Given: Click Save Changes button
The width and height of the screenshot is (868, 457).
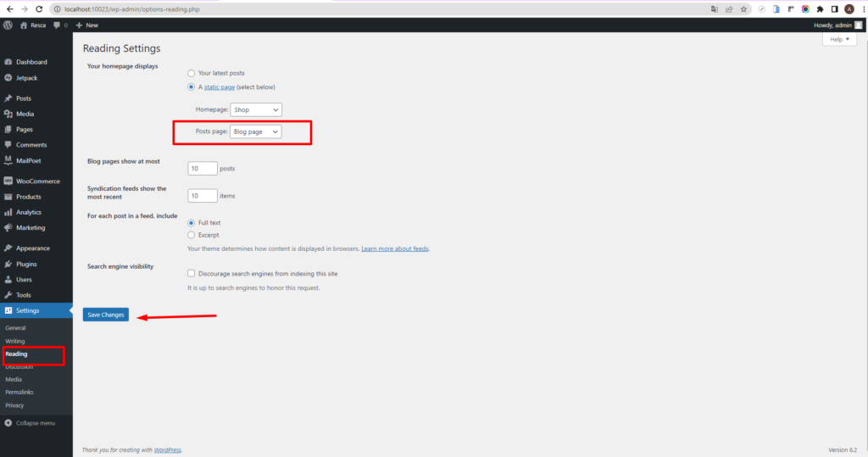Looking at the screenshot, I should [106, 315].
